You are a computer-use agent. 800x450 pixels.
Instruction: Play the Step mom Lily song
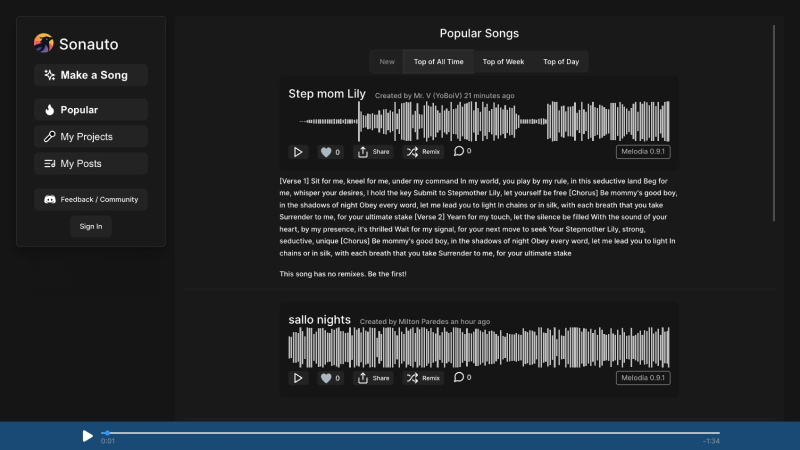(298, 152)
